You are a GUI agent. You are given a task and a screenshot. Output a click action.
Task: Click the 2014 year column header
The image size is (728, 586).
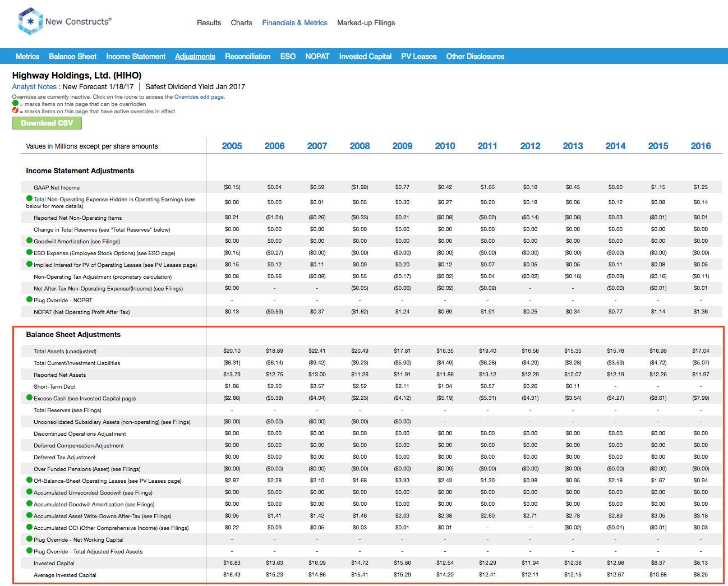[x=615, y=146]
